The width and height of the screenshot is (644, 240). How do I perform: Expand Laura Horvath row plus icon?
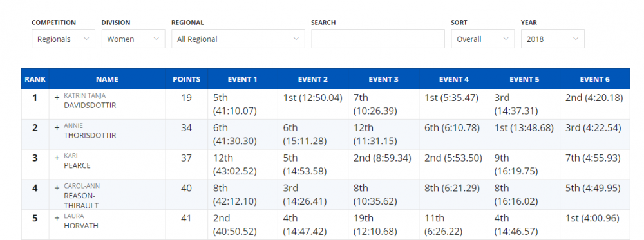57,218
